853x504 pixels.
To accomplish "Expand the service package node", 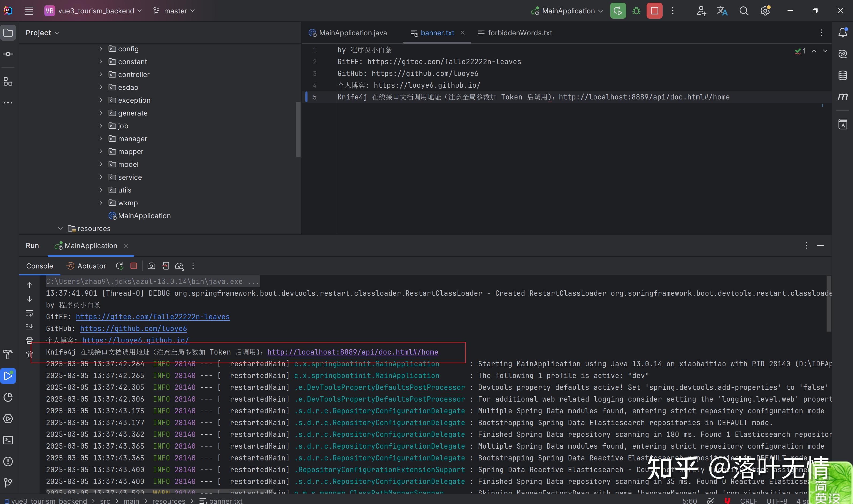I will tap(101, 177).
